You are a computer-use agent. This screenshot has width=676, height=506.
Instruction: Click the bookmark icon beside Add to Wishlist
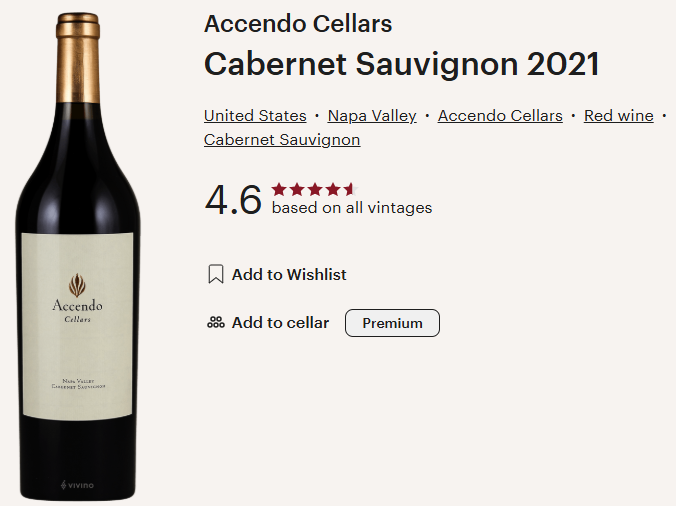tap(215, 274)
